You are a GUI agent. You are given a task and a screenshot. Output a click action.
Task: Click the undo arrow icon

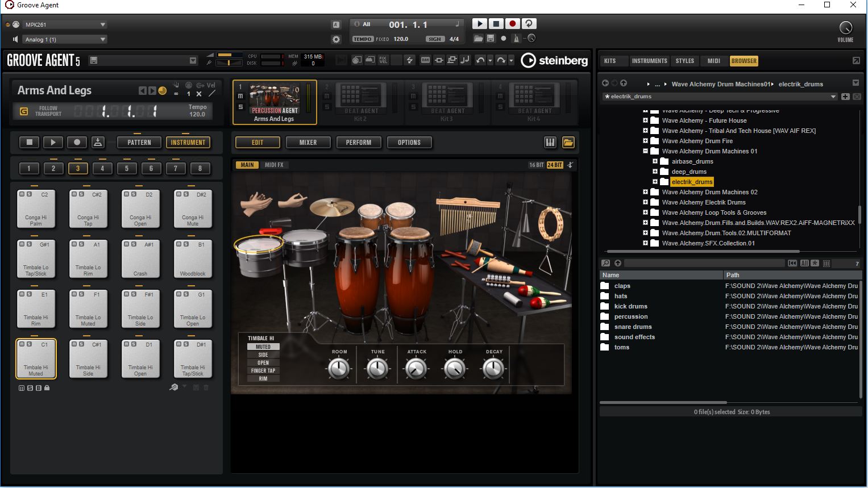(x=480, y=60)
